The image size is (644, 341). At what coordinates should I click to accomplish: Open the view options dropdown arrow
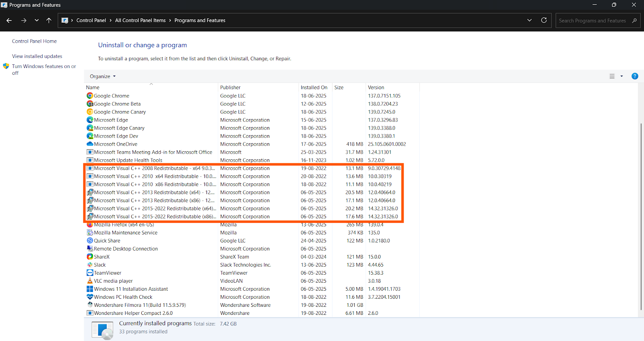(621, 76)
